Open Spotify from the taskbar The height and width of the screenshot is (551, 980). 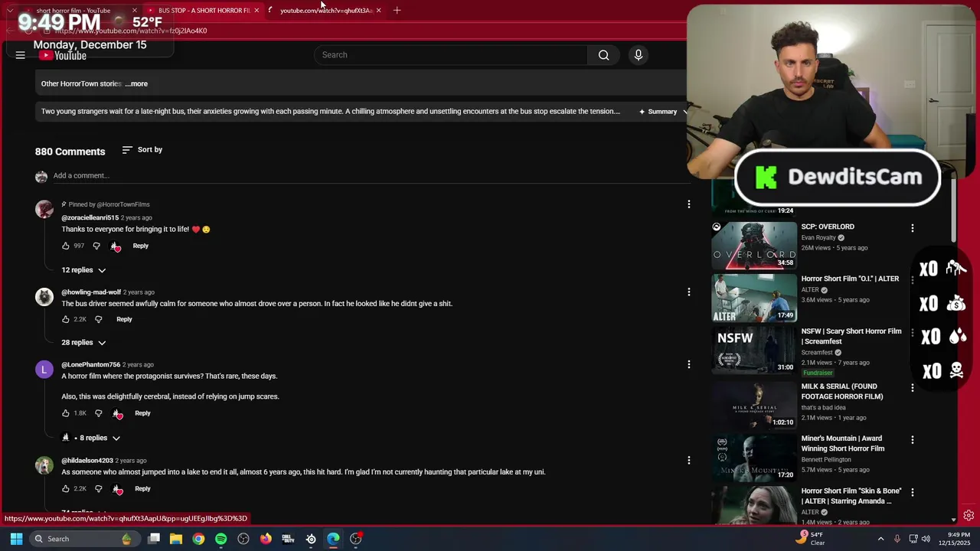220,539
